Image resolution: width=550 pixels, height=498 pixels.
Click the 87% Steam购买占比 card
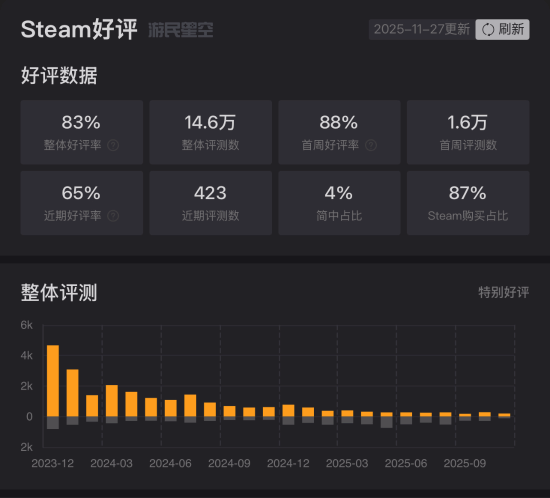tap(468, 203)
